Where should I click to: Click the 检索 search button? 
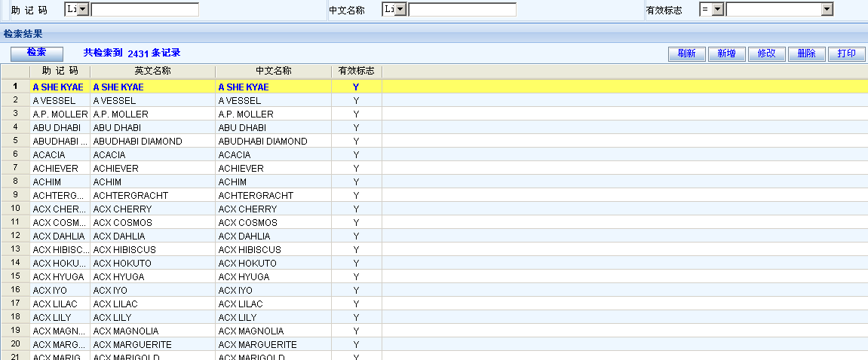click(36, 53)
